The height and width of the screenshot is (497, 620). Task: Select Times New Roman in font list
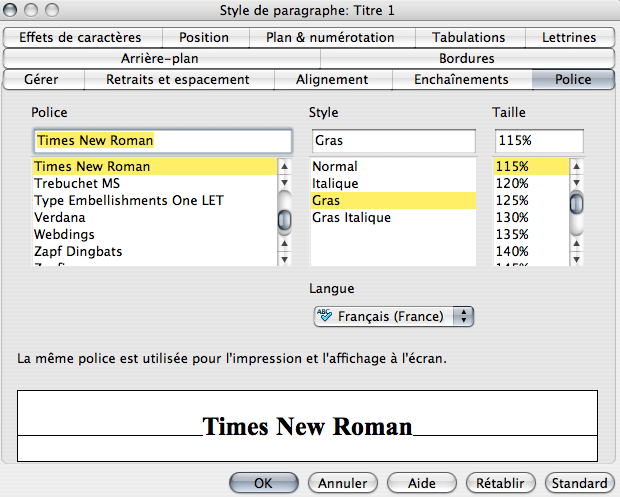click(x=155, y=166)
